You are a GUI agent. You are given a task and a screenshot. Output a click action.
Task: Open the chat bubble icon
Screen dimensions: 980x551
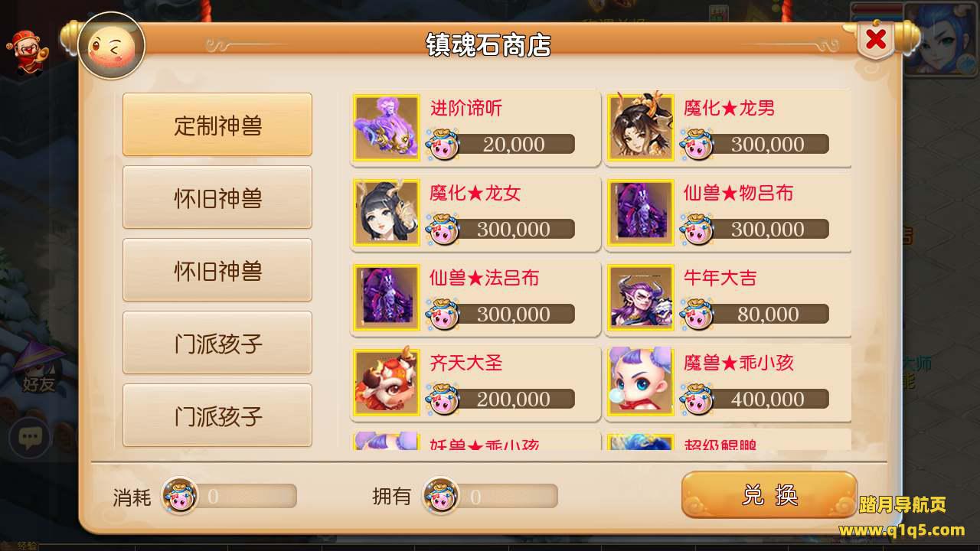tap(30, 438)
